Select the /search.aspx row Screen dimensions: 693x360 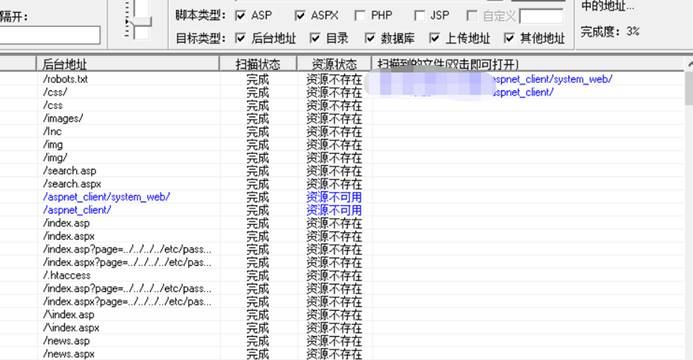[x=72, y=184]
